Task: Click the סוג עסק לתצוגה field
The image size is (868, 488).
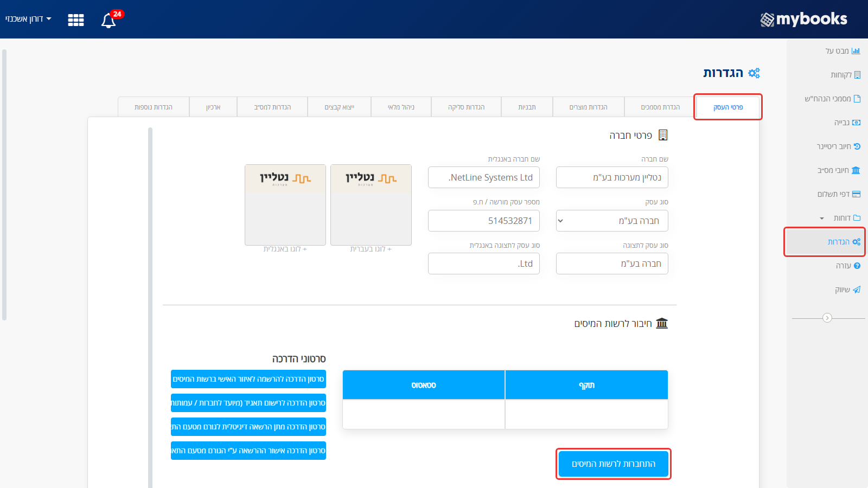Action: click(x=612, y=264)
